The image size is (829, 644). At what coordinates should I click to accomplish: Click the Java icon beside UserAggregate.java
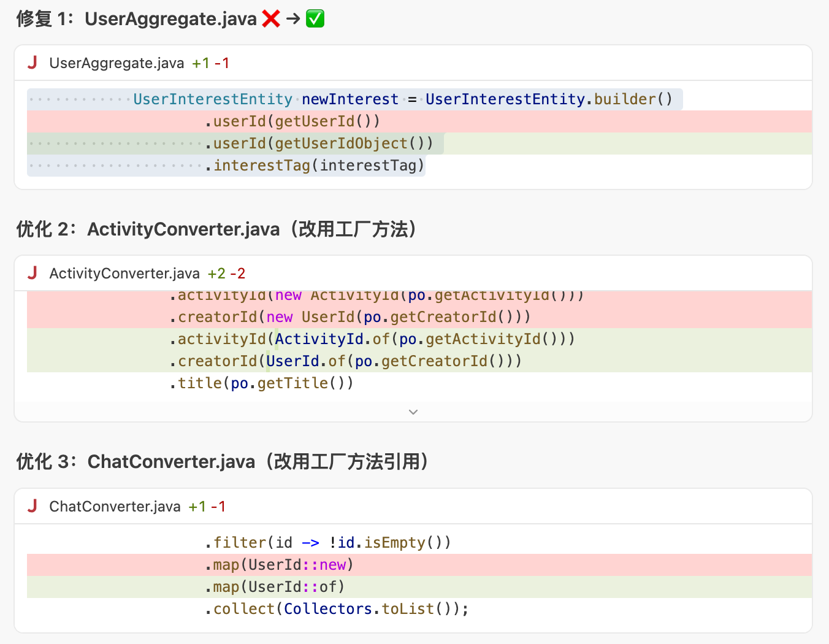[32, 63]
